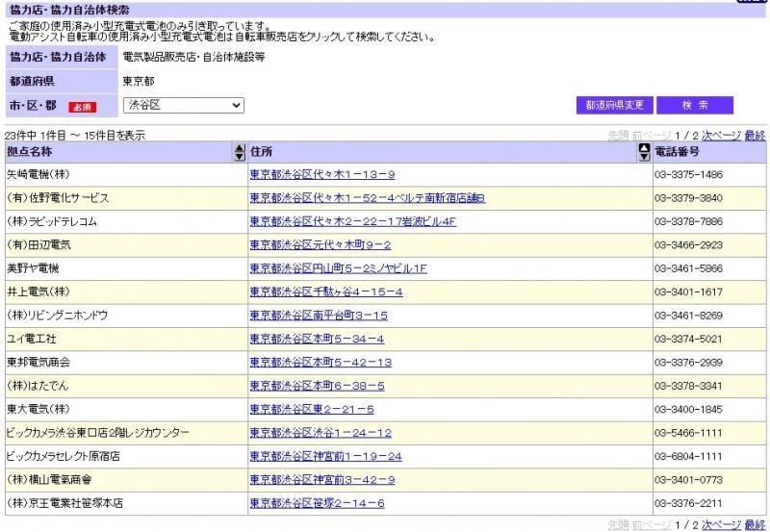This screenshot has width=770, height=532.
Task: Open address link 笹塚2-14-6
Action: pos(318,503)
